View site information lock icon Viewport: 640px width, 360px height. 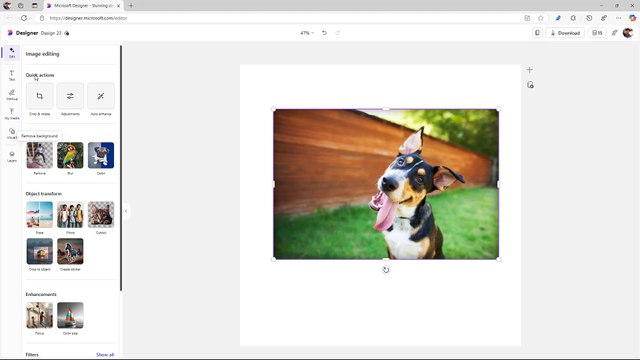click(x=42, y=18)
